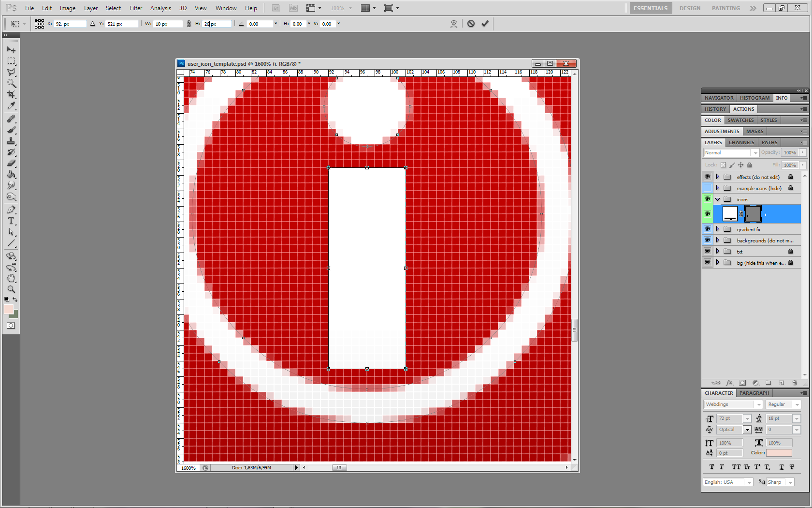
Task: Hide the backgrounds group
Action: point(707,240)
